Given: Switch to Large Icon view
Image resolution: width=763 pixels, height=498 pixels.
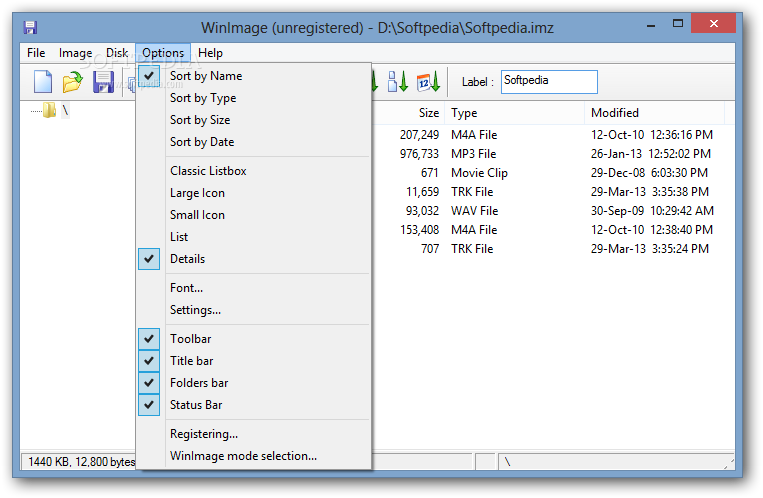Looking at the screenshot, I should click(253, 193).
